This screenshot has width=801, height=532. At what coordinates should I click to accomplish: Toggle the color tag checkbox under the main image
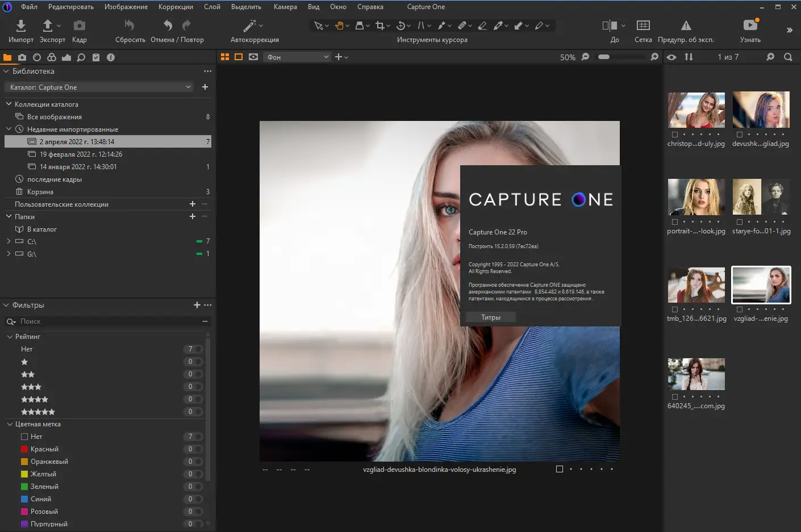(560, 469)
